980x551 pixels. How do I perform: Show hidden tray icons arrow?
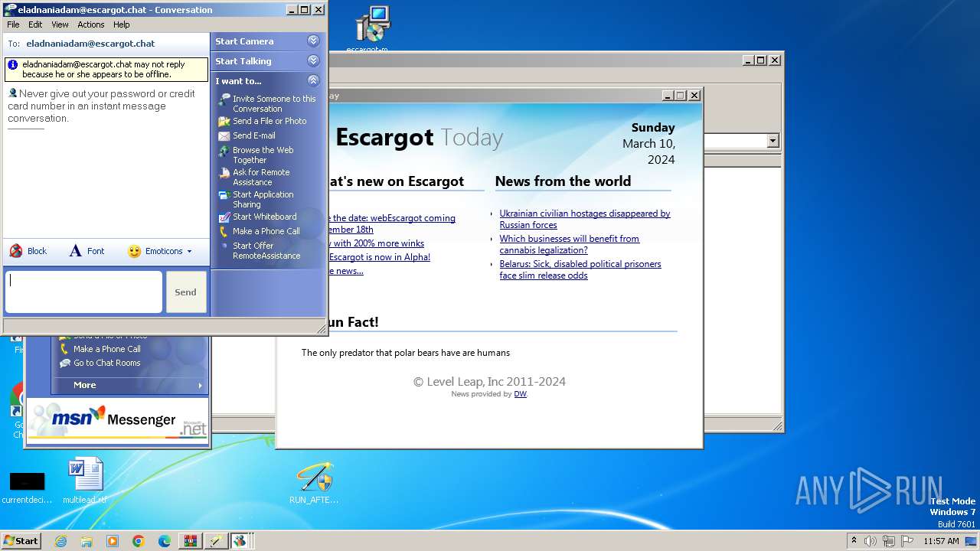click(x=854, y=541)
